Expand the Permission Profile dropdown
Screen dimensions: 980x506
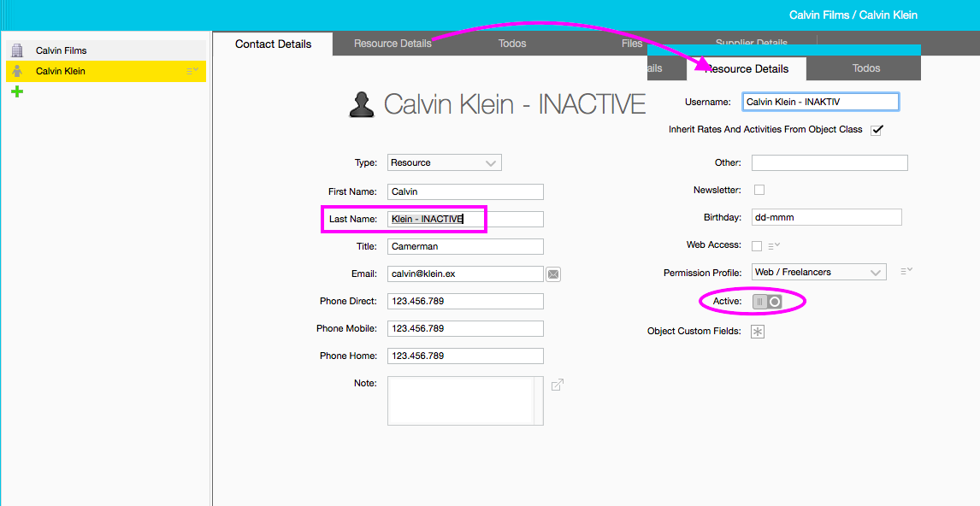(818, 273)
